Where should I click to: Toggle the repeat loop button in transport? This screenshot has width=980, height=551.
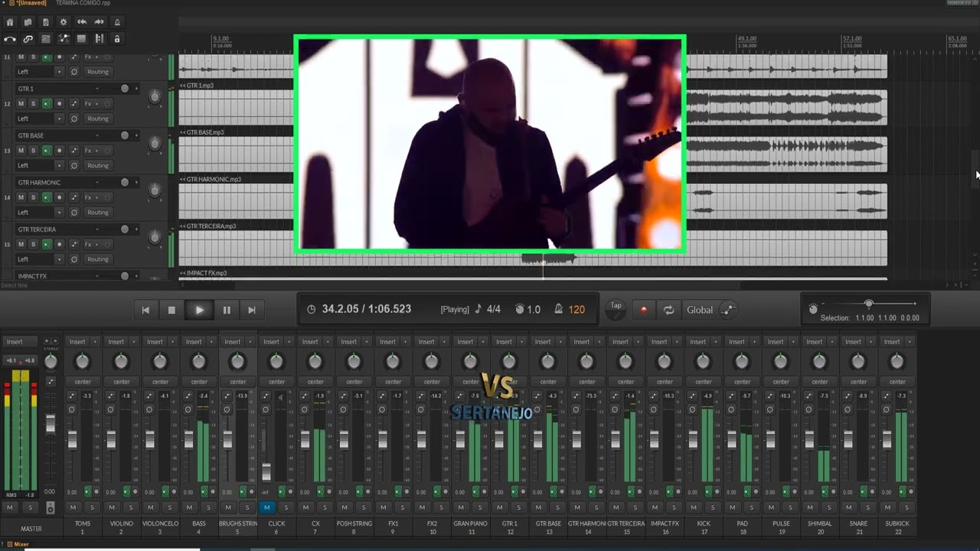pos(668,310)
